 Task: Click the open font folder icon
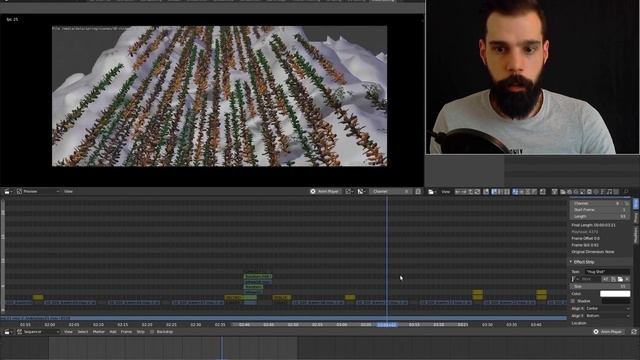click(x=620, y=279)
